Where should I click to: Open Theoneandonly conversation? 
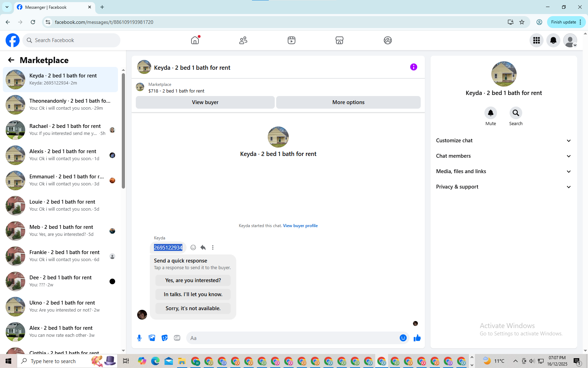(60, 105)
